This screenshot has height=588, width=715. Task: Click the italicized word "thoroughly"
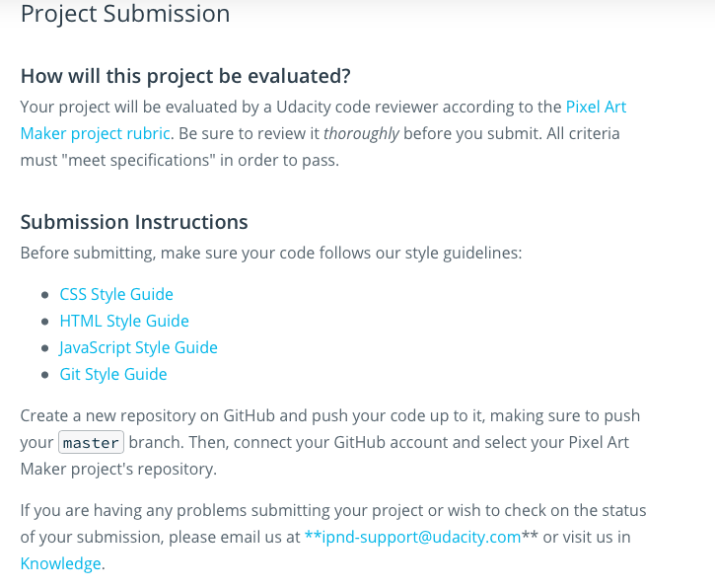[361, 133]
